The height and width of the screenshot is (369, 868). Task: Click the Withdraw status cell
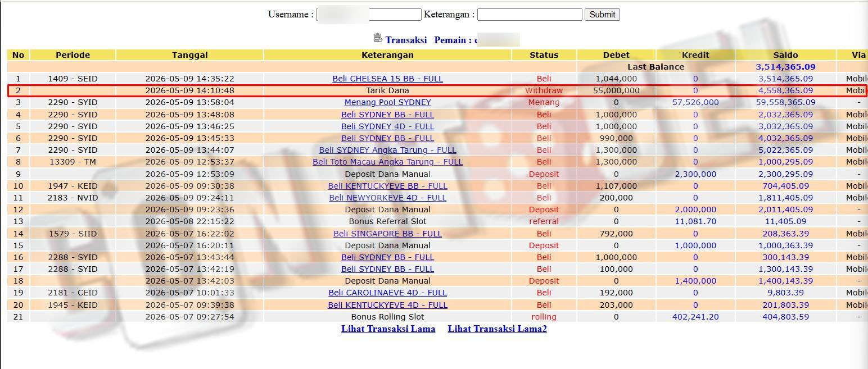(x=544, y=90)
